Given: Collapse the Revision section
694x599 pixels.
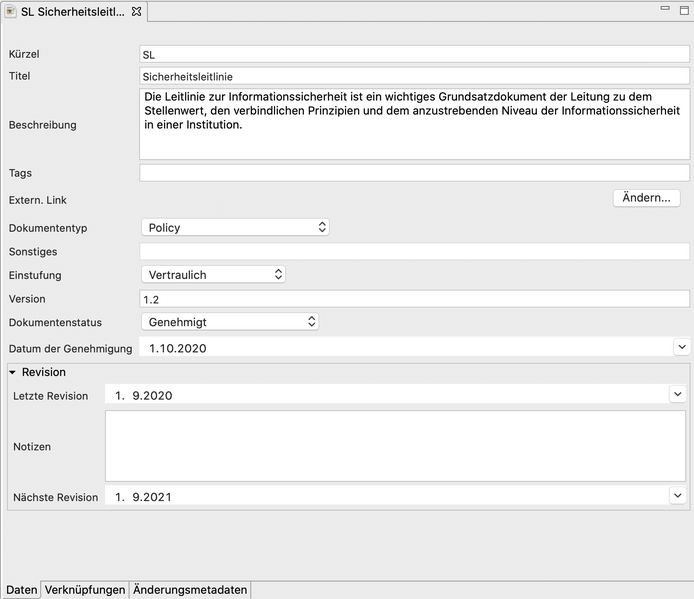Looking at the screenshot, I should [x=12, y=372].
